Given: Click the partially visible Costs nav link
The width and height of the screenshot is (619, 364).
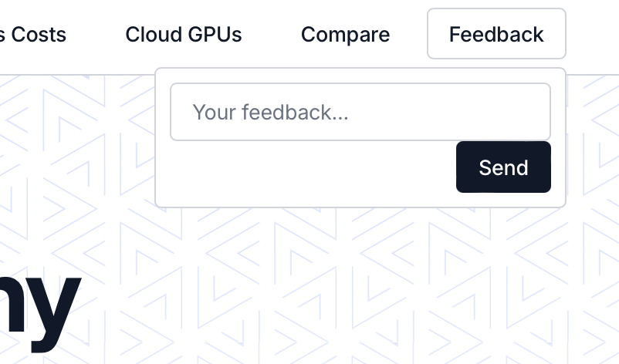Looking at the screenshot, I should (35, 35).
